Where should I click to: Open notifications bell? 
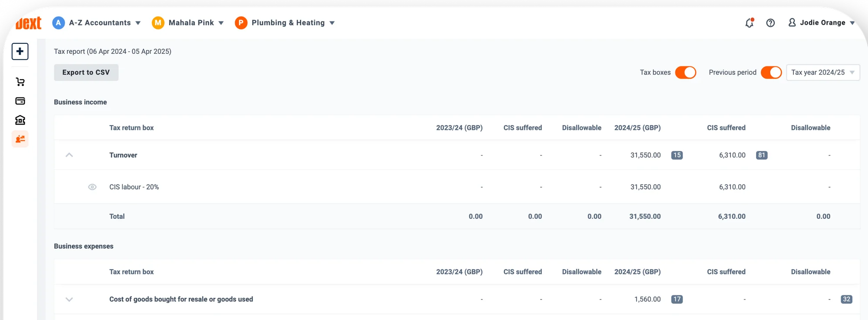[x=749, y=23]
